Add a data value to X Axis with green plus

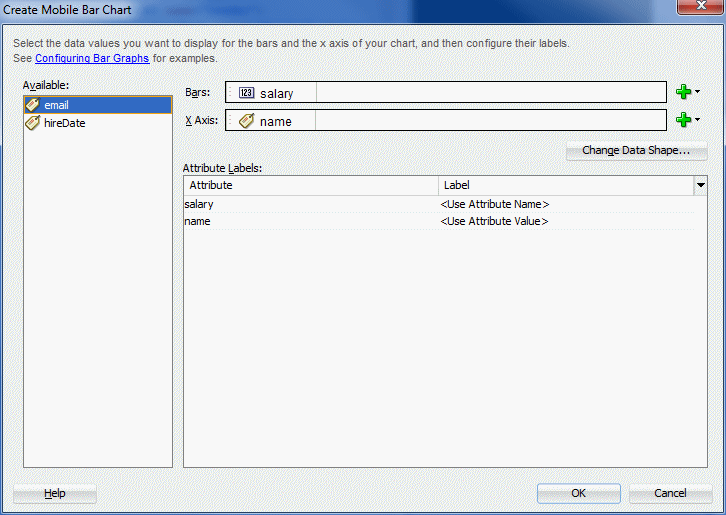click(683, 119)
